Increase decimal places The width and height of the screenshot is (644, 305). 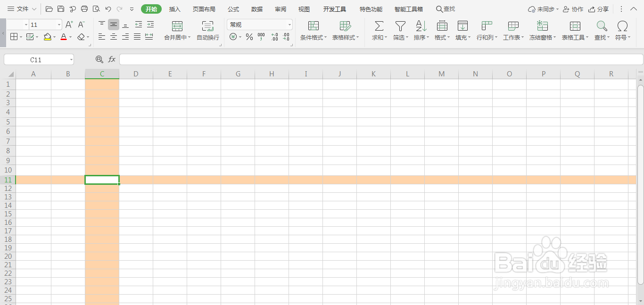click(274, 37)
